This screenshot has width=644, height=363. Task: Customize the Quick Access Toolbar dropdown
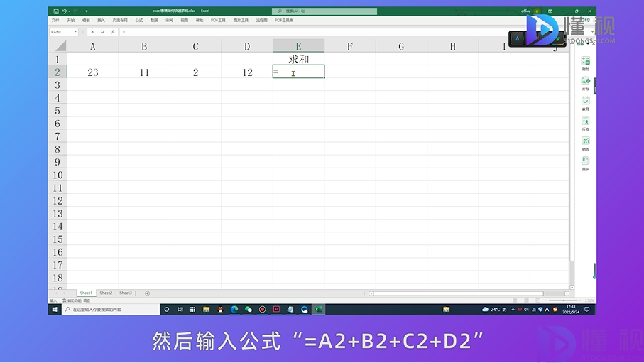tap(86, 11)
